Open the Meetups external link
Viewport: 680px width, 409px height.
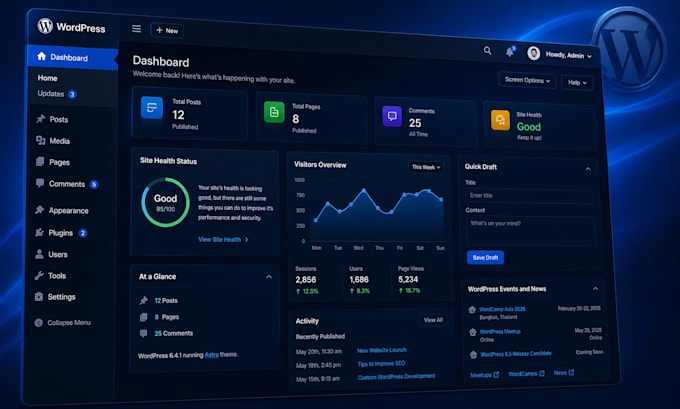484,375
